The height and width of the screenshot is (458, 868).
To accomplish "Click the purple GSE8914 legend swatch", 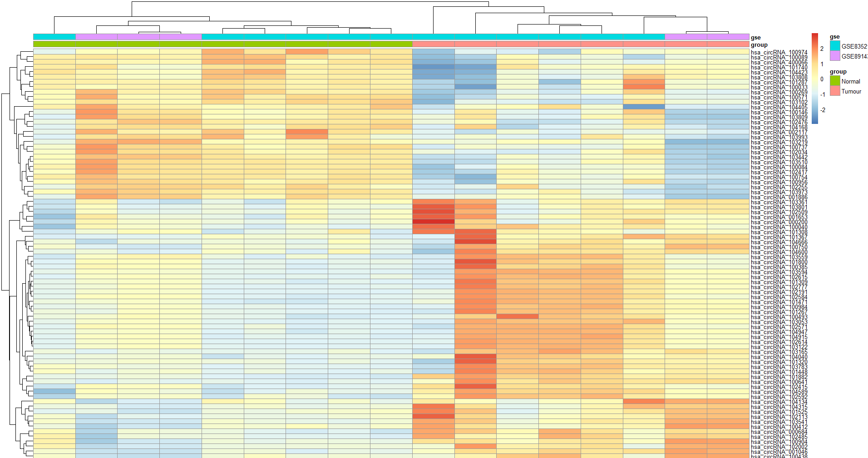I will (x=835, y=56).
